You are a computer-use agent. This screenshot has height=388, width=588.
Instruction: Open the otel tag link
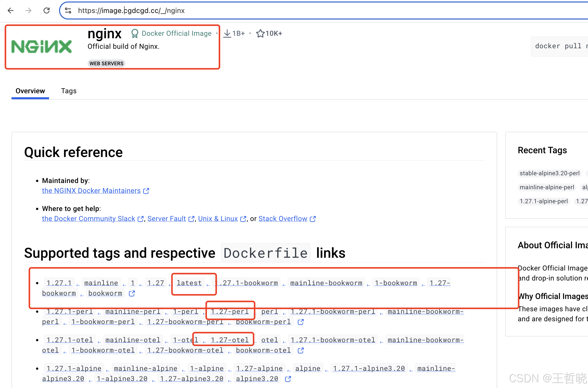(x=270, y=340)
